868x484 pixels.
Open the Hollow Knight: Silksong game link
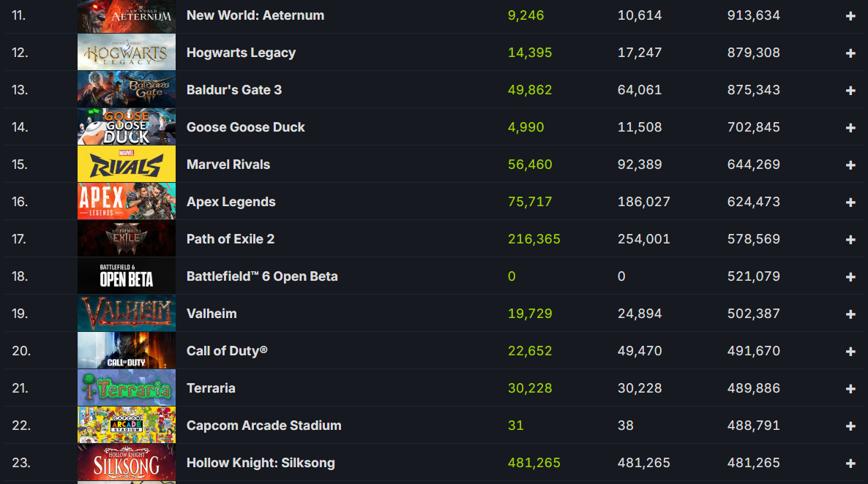(x=261, y=463)
